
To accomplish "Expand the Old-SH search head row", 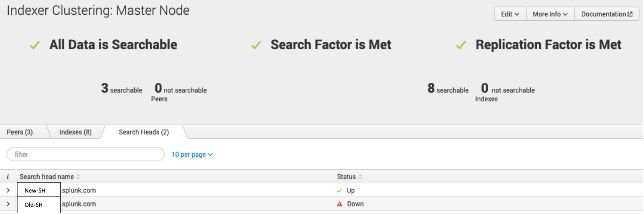I will point(8,204).
